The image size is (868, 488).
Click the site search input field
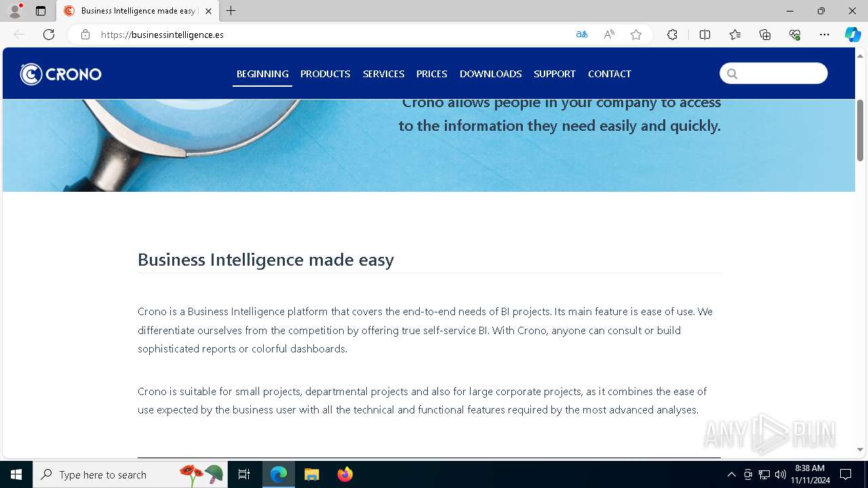pos(774,73)
